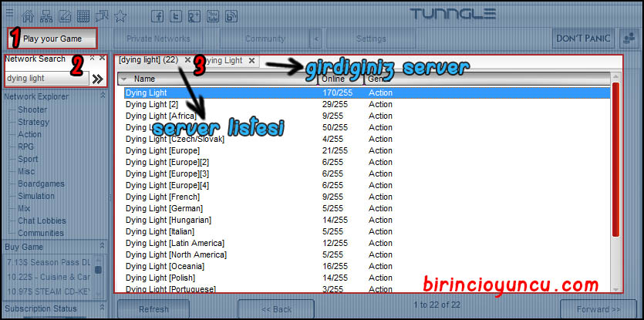Select the Dying Light [2] network
This screenshot has height=320, width=644.
[x=367, y=104]
